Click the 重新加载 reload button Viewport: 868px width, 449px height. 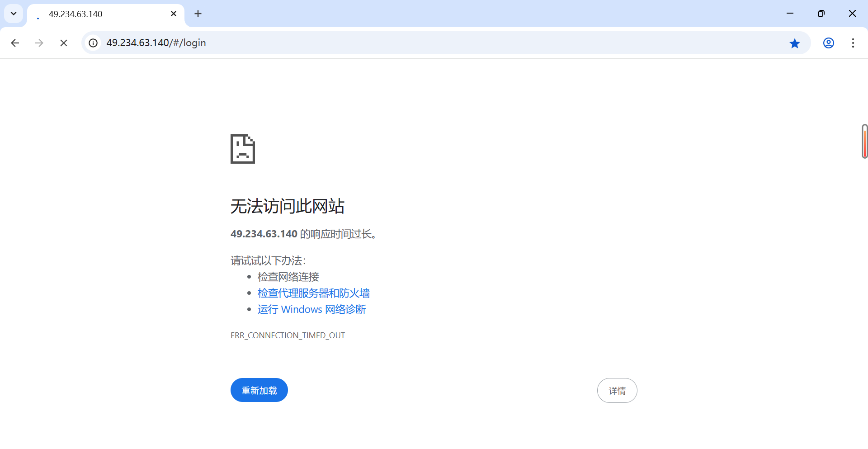pos(259,390)
